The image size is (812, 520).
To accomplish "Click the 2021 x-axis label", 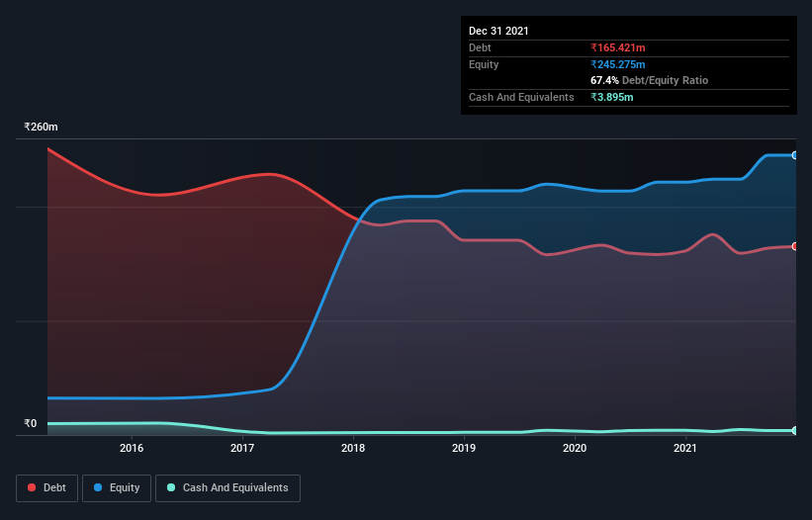I will [x=685, y=448].
